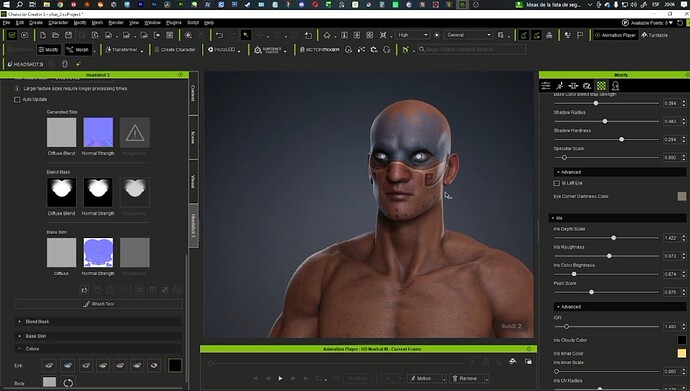Viewport: 690px width, 391px height.
Task: Open the File menu
Action: 6,22
